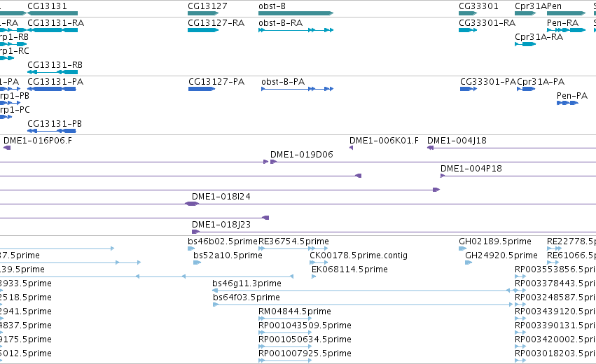Select the RP001043509.5prime EST
Image resolution: width=596 pixels, height=364 pixels.
[285, 332]
